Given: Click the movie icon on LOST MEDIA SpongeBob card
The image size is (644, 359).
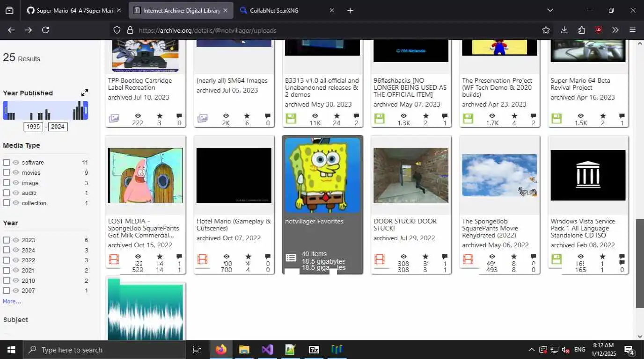Looking at the screenshot, I should pos(114,259).
